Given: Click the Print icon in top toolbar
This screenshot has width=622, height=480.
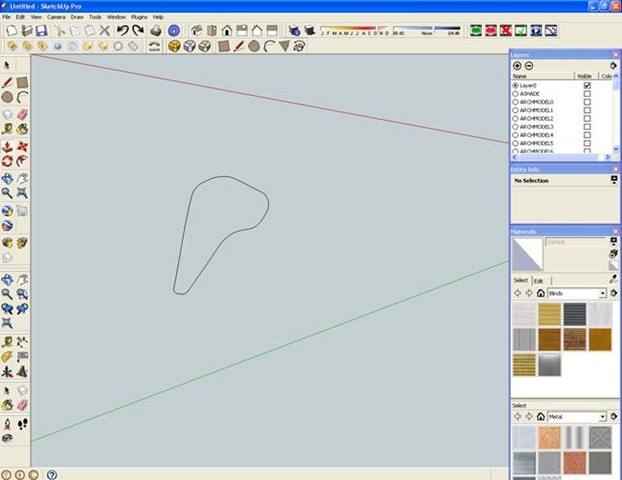Looking at the screenshot, I should coord(156,31).
